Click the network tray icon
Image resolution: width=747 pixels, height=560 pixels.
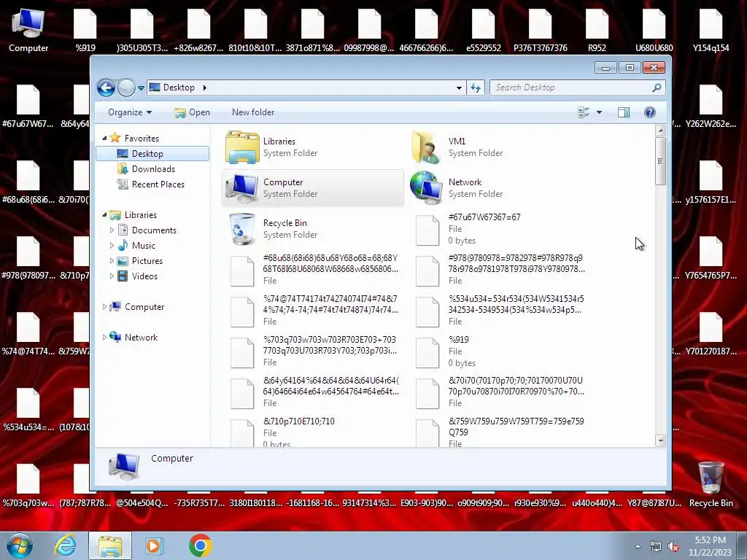coord(656,547)
